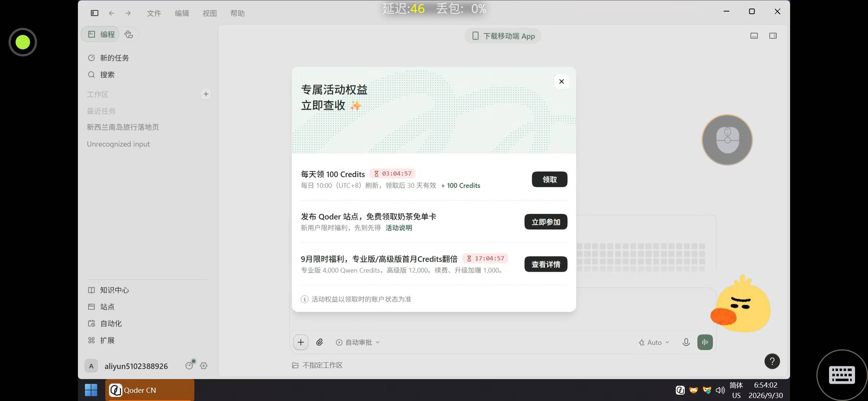Screen dimensions: 868x401
Task: Click the plus button in input bar
Action: pos(301,342)
